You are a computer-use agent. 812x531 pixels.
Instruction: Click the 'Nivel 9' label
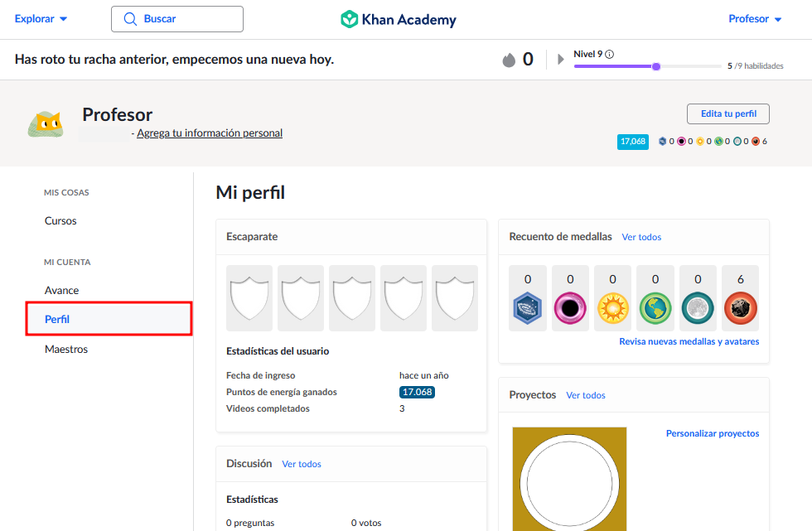pyautogui.click(x=587, y=54)
